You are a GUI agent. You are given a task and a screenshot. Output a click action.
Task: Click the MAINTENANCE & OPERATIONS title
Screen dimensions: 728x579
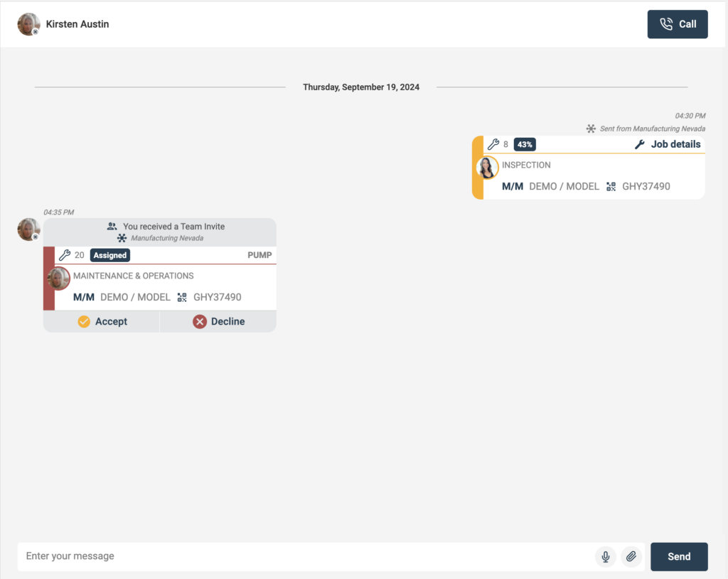(x=133, y=276)
